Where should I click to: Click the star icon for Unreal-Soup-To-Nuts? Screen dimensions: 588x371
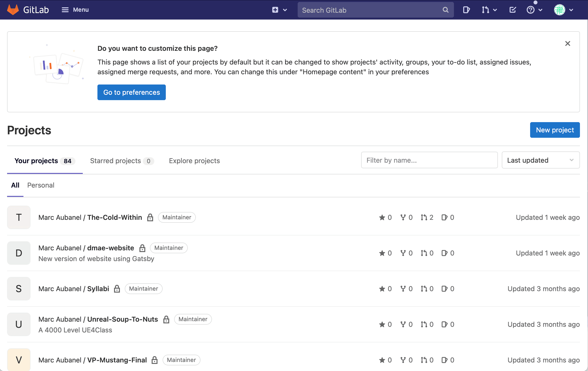tap(382, 324)
